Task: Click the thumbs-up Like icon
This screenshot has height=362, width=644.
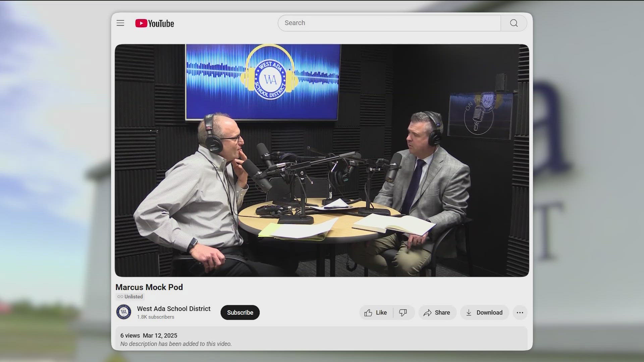Action: click(x=369, y=312)
